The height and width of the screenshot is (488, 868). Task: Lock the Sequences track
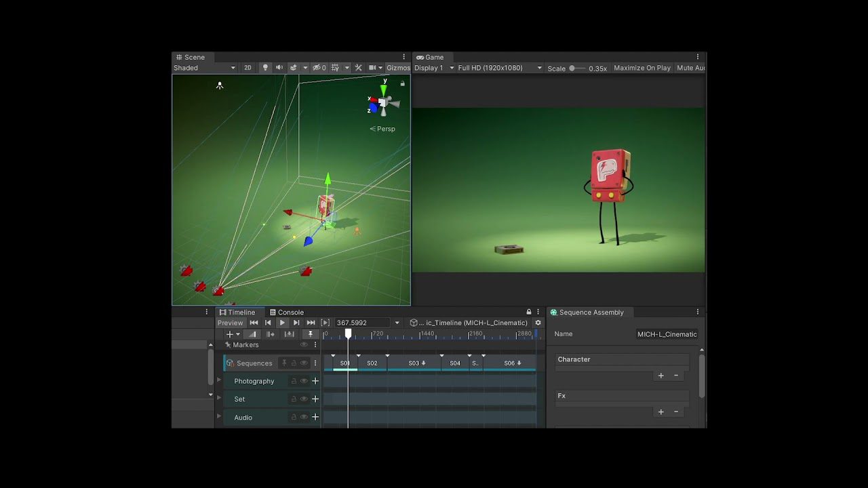294,363
